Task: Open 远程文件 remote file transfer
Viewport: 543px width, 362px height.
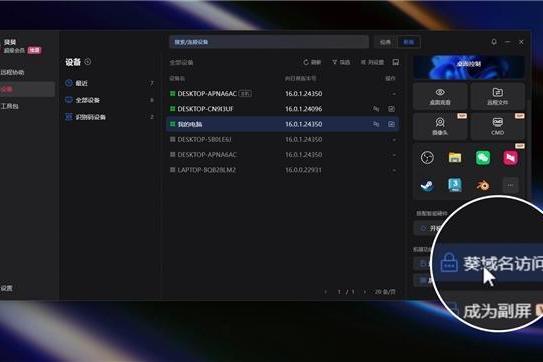Action: [498, 96]
